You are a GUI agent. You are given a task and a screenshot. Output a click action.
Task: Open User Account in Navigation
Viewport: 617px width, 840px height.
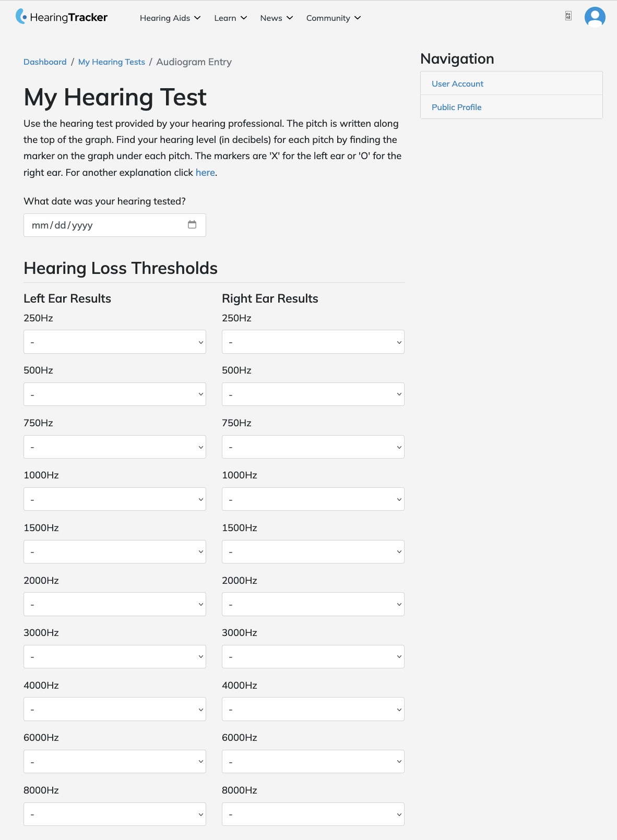click(457, 83)
